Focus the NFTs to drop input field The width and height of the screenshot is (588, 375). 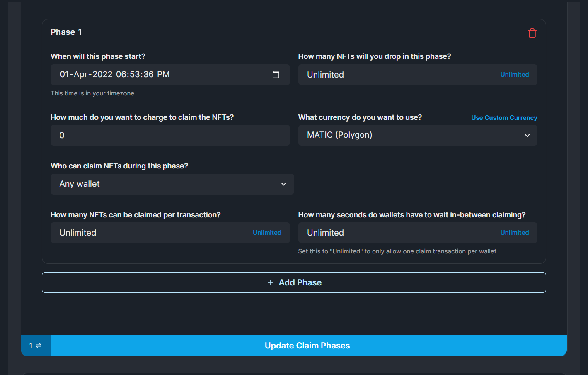[418, 75]
